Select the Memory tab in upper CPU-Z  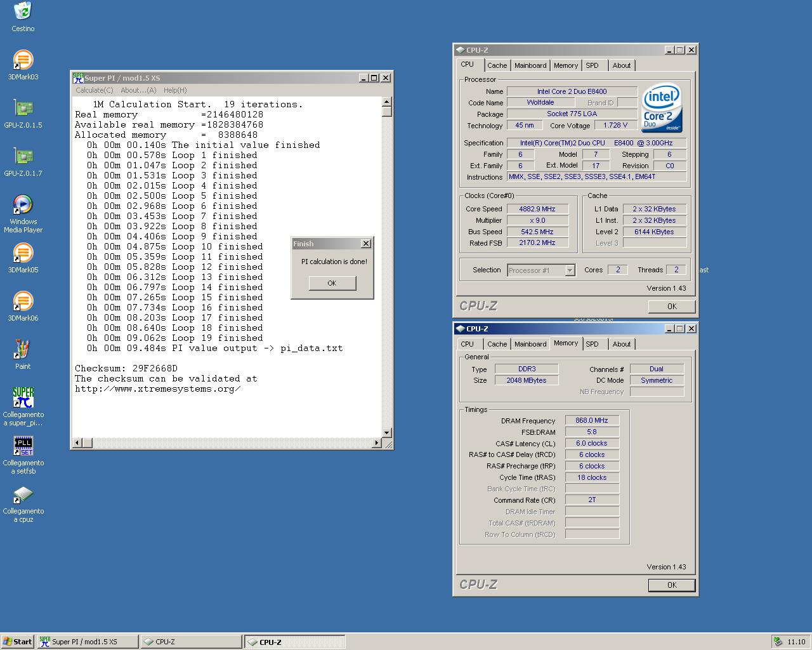pos(566,65)
